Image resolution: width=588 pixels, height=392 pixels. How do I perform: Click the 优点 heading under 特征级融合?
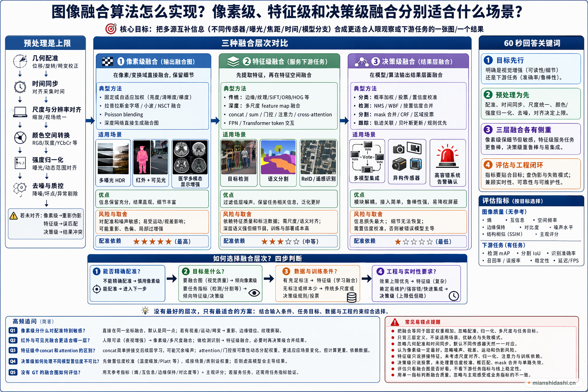(x=228, y=195)
